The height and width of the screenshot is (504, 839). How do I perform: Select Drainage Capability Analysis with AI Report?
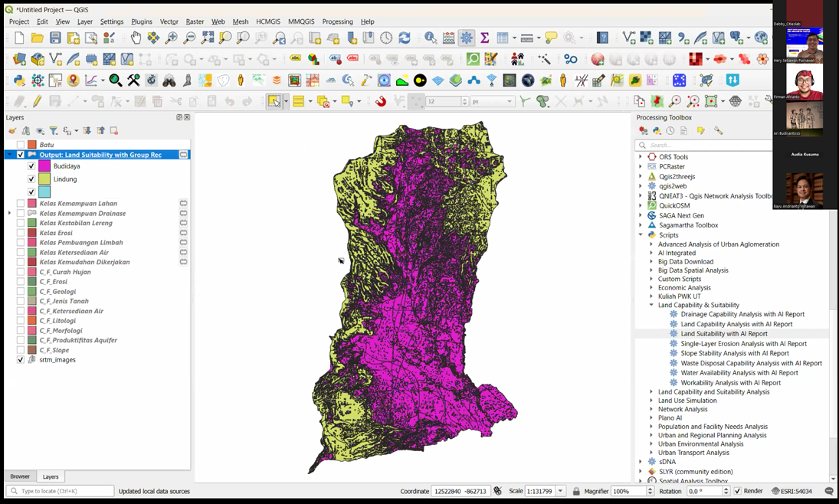pyautogui.click(x=742, y=314)
